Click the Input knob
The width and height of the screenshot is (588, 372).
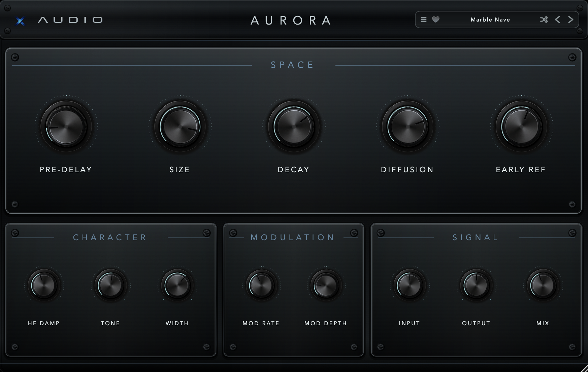[410, 285]
